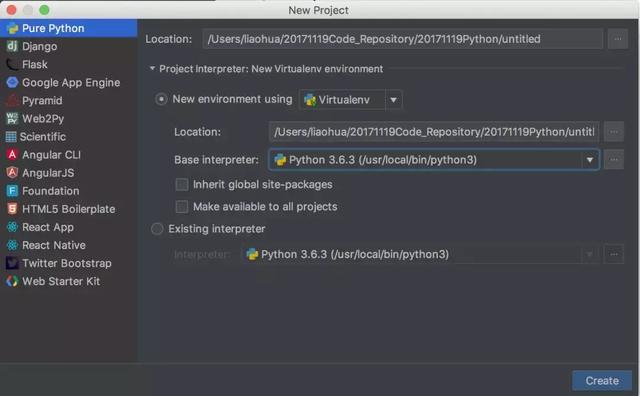The height and width of the screenshot is (396, 640).
Task: Click the React App icon
Action: click(x=12, y=227)
